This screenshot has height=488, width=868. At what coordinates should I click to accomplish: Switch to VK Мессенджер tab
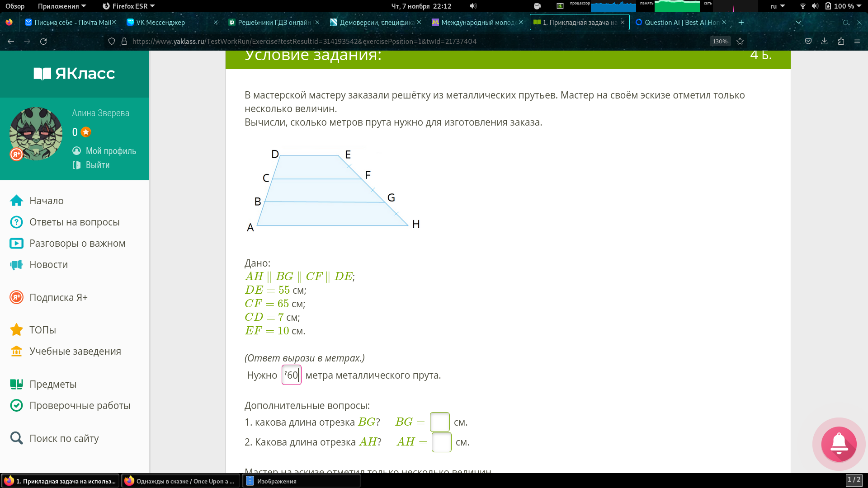coord(172,22)
